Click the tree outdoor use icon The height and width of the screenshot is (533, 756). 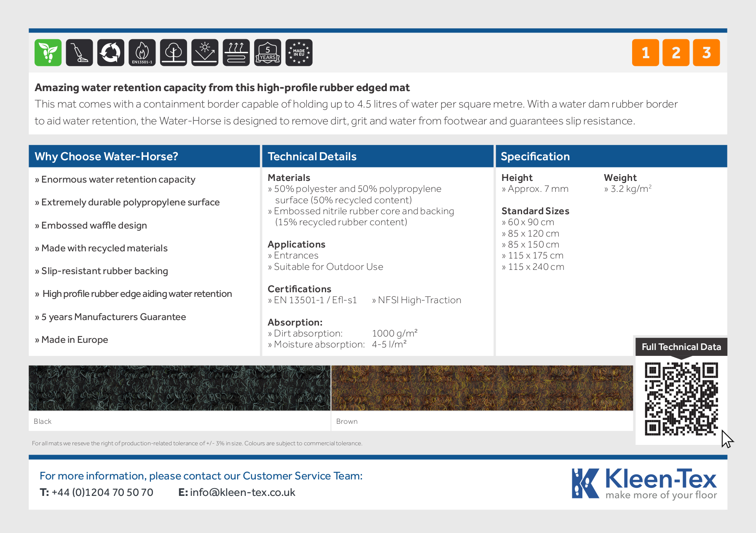173,53
